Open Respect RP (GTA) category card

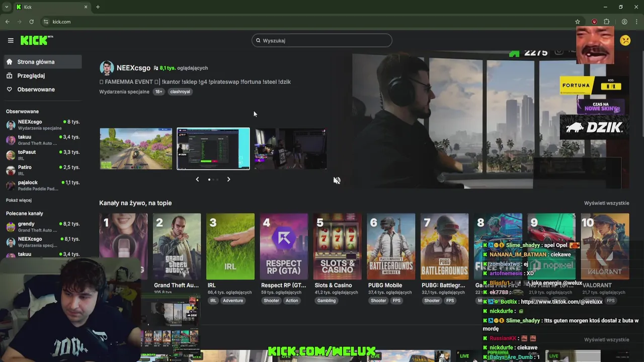284,246
